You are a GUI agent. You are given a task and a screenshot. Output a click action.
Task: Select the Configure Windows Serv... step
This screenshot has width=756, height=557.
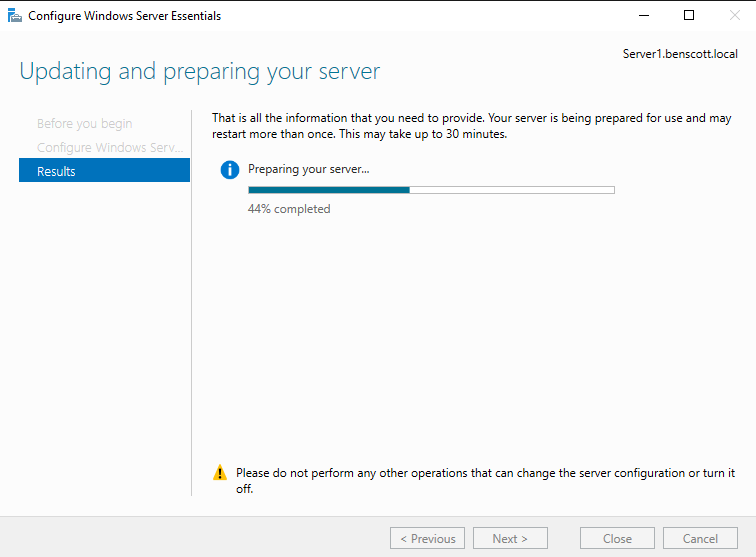[x=110, y=147]
